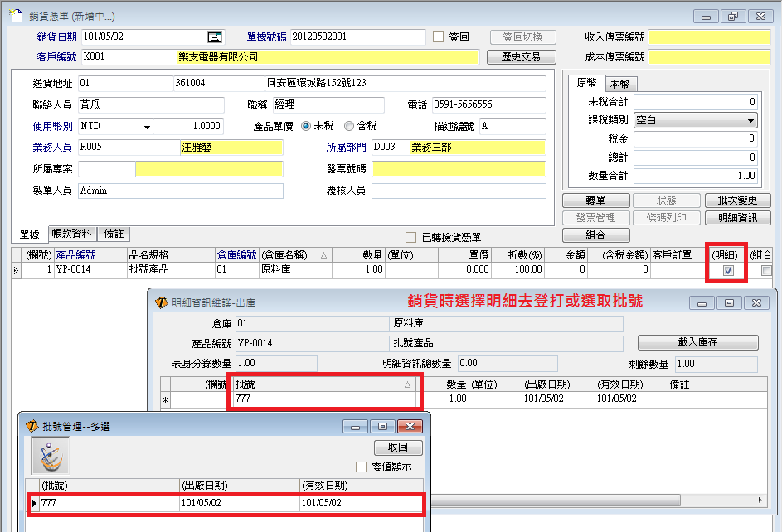Select the 含稅 radio button
The width and height of the screenshot is (782, 532).
tap(349, 126)
